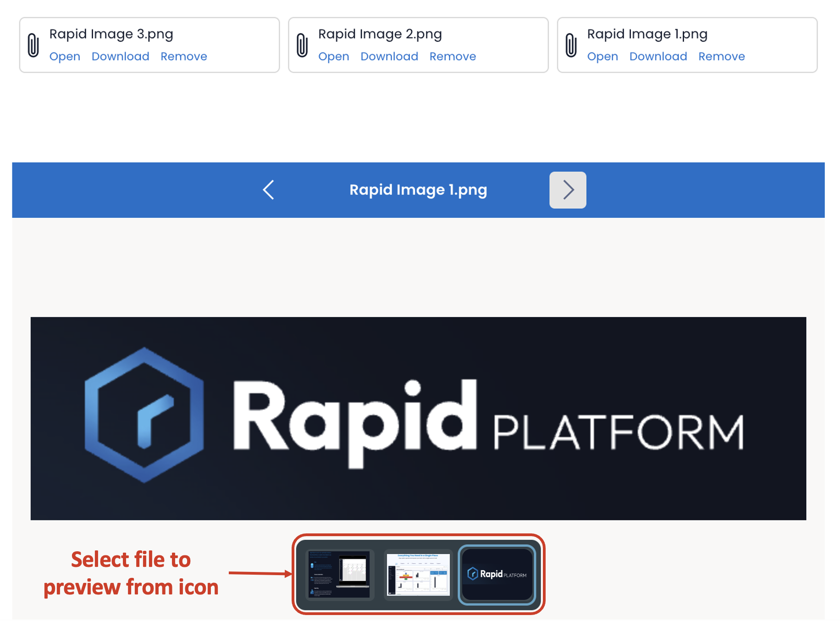
Task: Download Rapid Image 1.png
Action: 658,56
